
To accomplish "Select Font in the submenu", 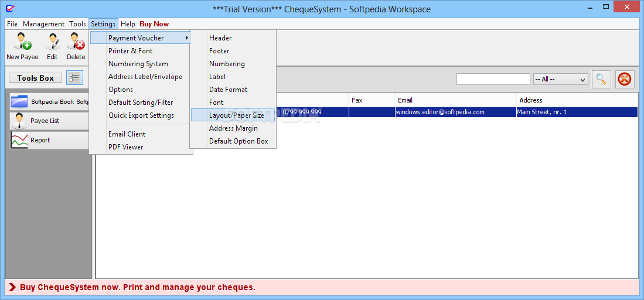I will click(x=233, y=103).
